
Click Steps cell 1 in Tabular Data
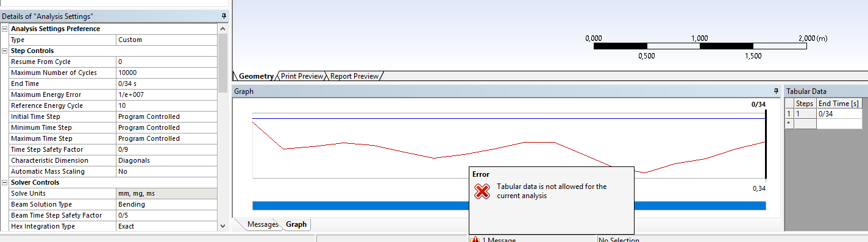pyautogui.click(x=805, y=114)
